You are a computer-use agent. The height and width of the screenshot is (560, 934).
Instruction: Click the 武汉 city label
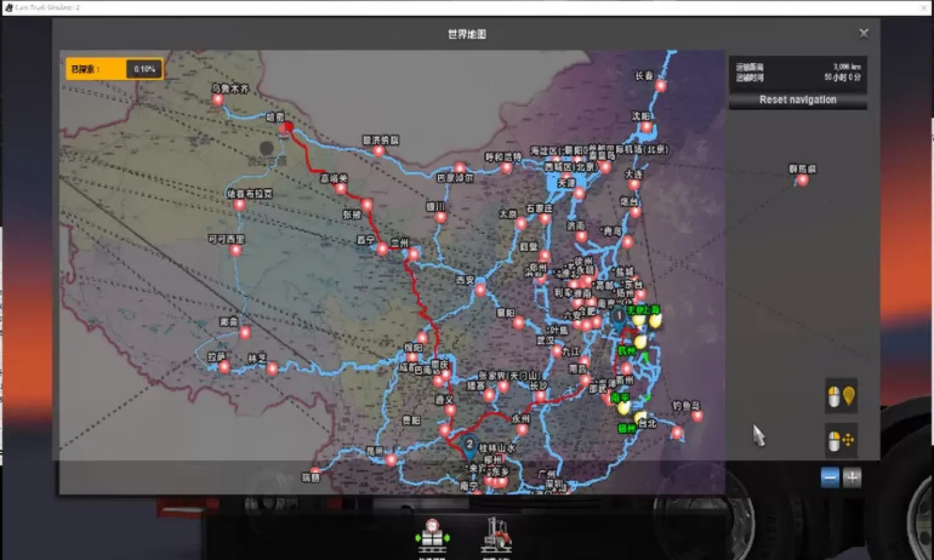(x=546, y=340)
